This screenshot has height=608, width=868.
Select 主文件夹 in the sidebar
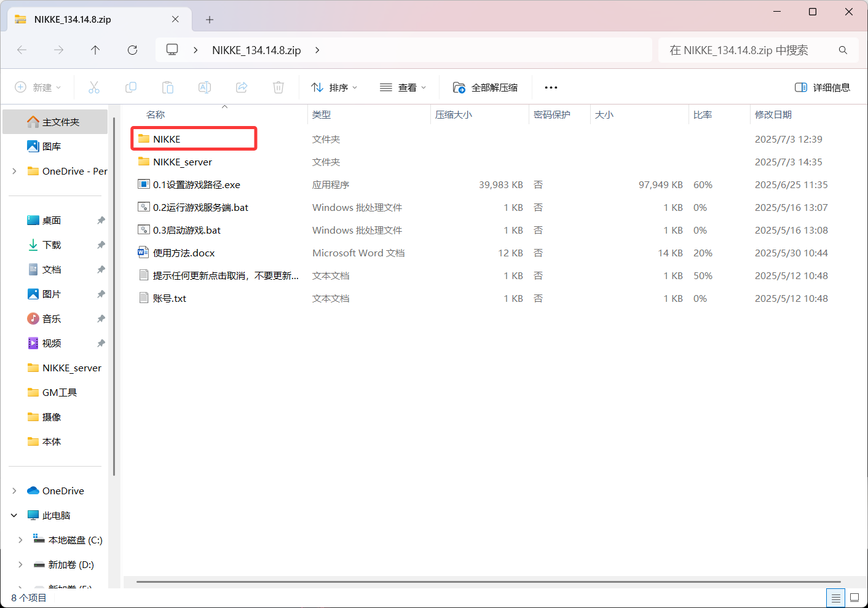[x=55, y=122]
